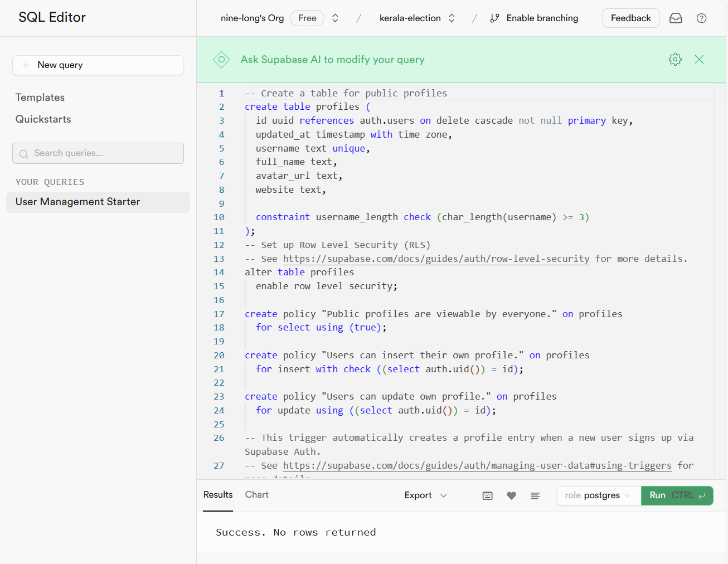Click the 'website text,' line

click(x=291, y=189)
